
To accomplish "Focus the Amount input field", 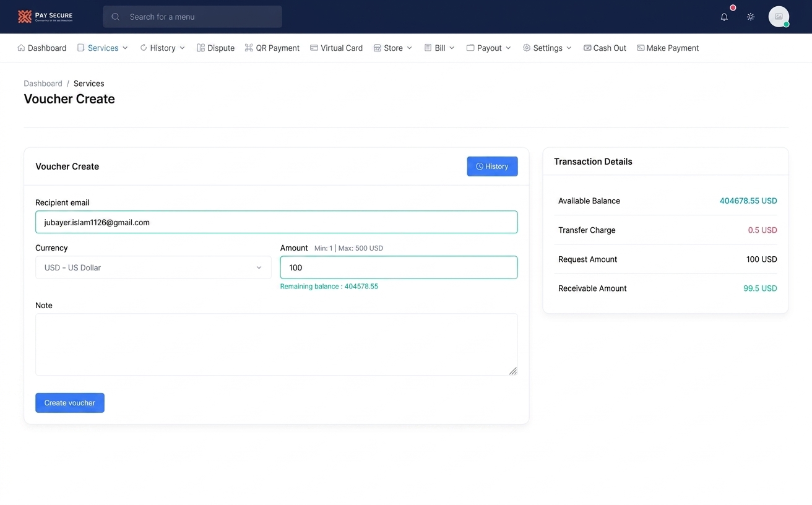I will tap(399, 267).
